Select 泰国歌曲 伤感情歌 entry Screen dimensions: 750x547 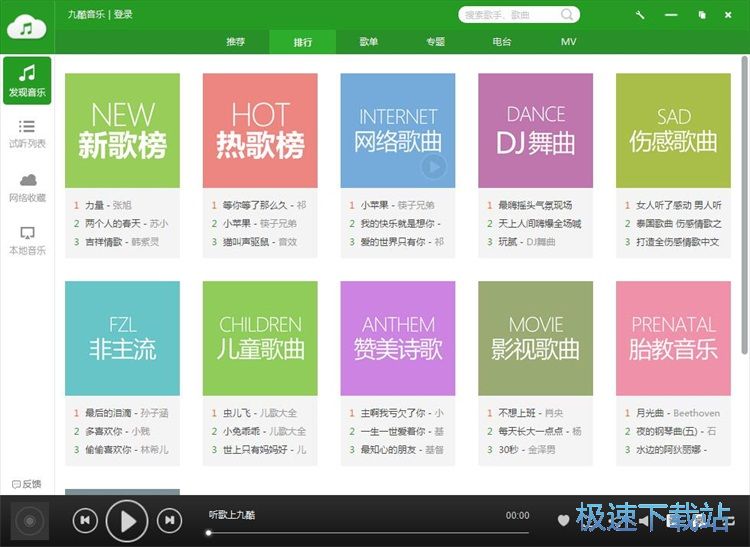[x=679, y=224]
